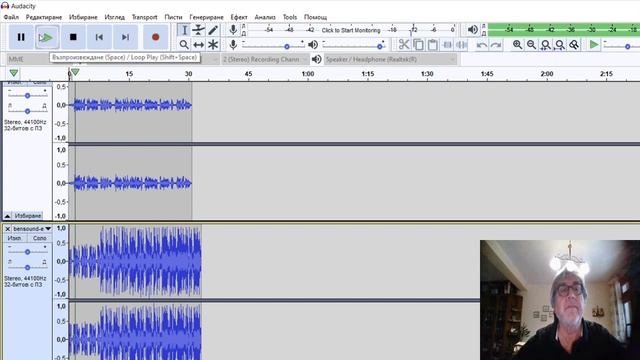
Task: Click Fit Project to width icon
Action: [x=560, y=44]
